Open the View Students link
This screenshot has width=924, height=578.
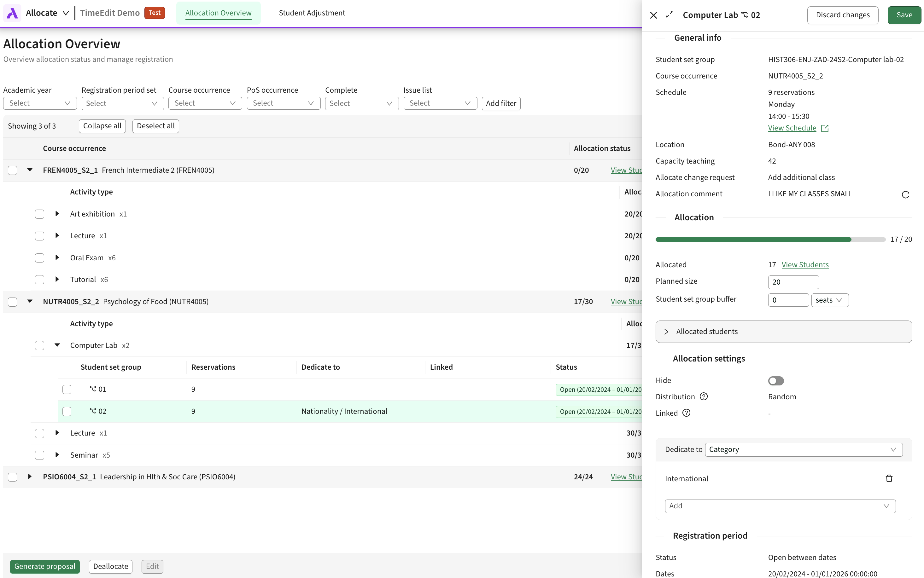click(x=805, y=264)
